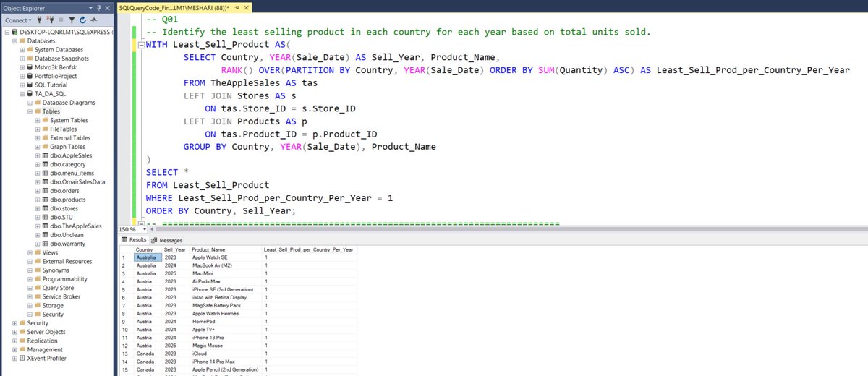Click the table icon beside dbo.TheAppleSales

(45, 226)
